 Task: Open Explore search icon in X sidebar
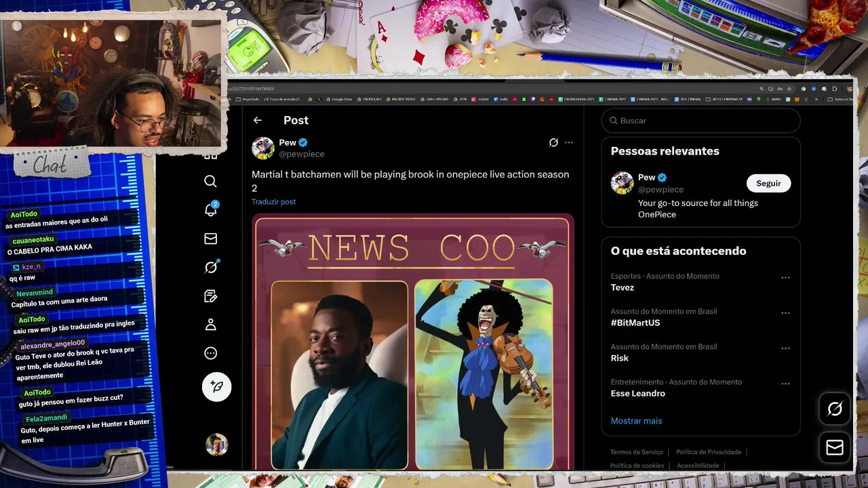tap(211, 181)
